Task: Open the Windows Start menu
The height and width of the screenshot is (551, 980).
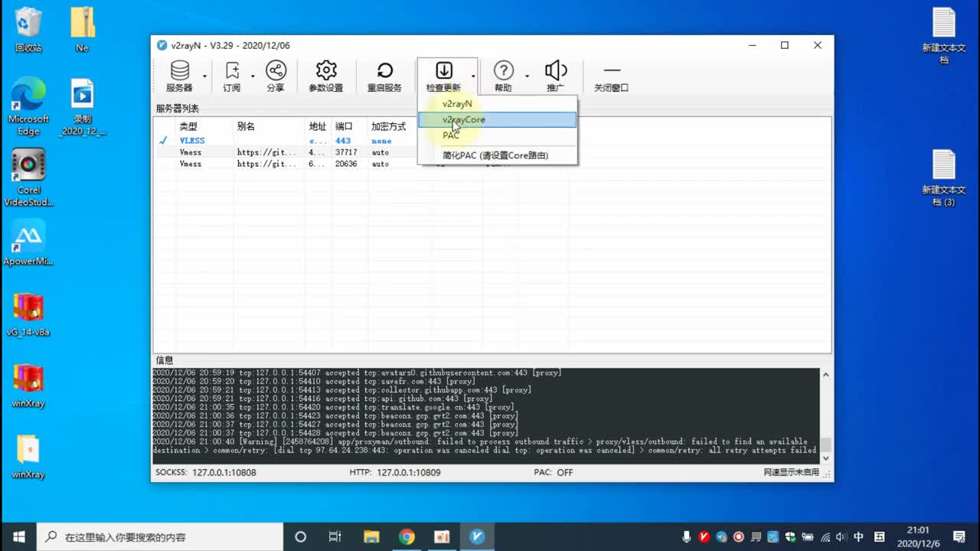Action: (18, 536)
